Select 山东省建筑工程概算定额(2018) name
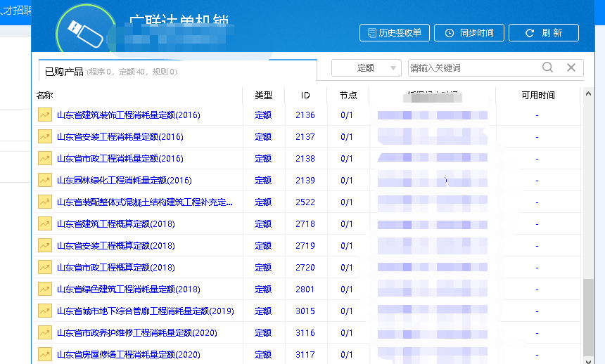This screenshot has width=605, height=364. [x=116, y=223]
